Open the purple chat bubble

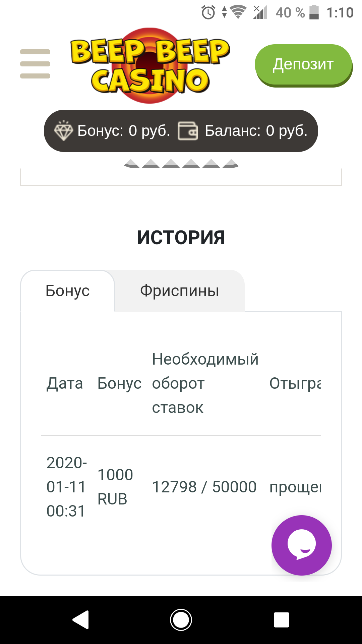[301, 545]
